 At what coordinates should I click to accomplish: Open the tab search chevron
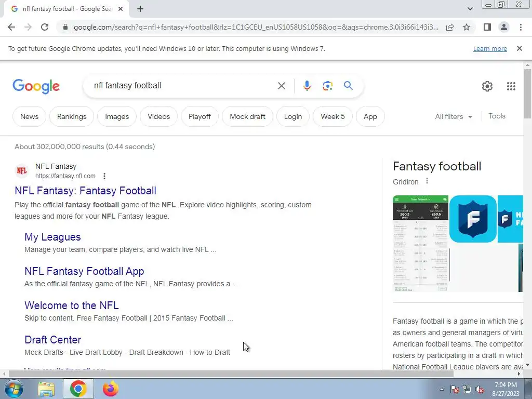click(x=470, y=9)
